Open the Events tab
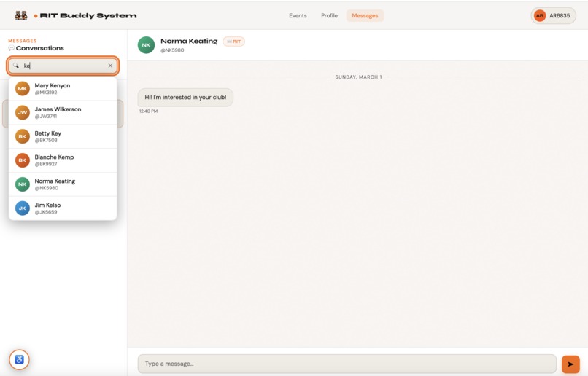588x376 pixels. pyautogui.click(x=298, y=16)
